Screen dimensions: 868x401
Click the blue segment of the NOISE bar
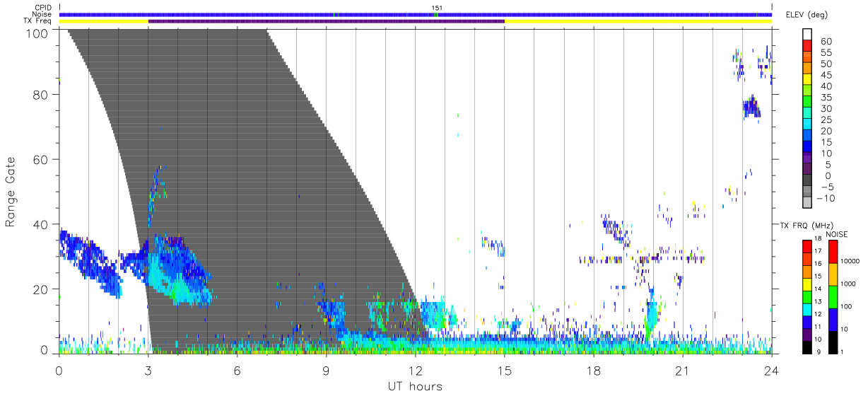click(x=833, y=320)
